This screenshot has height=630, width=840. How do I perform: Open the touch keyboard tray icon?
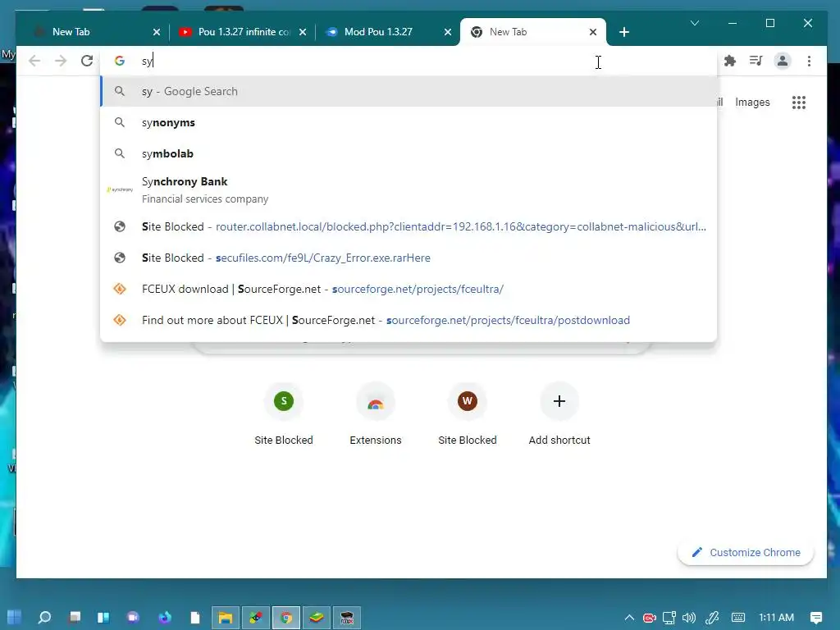click(x=738, y=618)
